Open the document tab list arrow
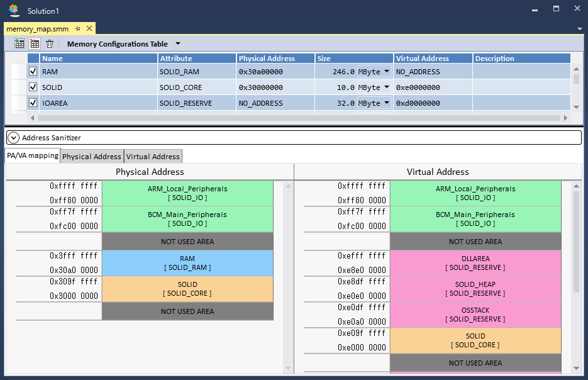 point(579,29)
